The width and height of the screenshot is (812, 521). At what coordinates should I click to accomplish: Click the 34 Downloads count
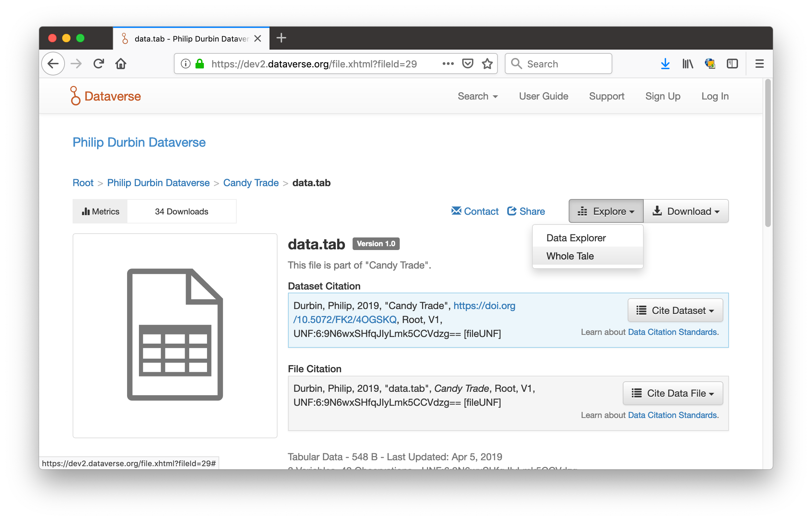point(182,211)
